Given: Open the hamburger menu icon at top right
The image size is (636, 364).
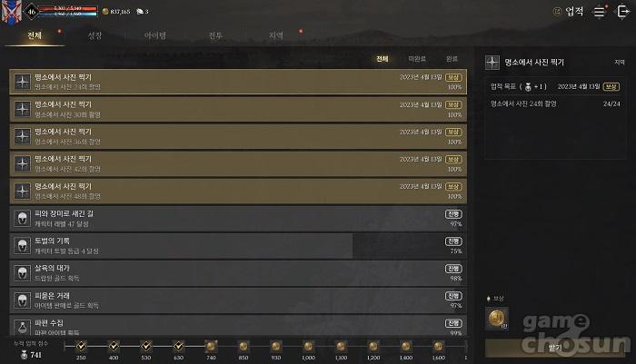Looking at the screenshot, I should 599,12.
